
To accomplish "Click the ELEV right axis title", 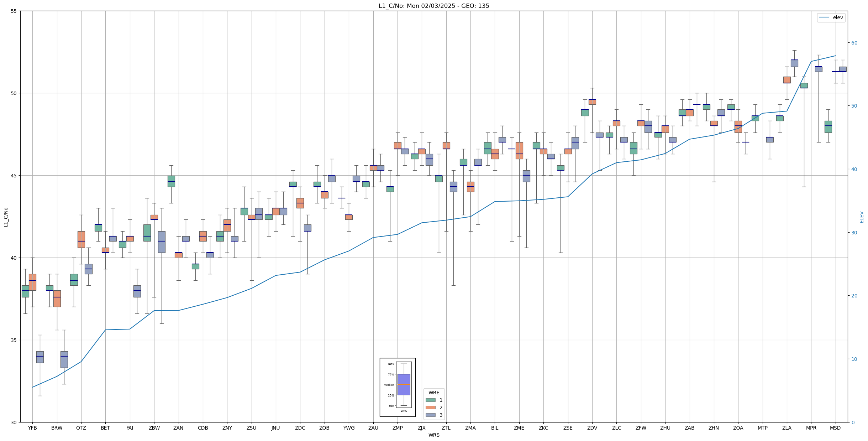I will [862, 217].
